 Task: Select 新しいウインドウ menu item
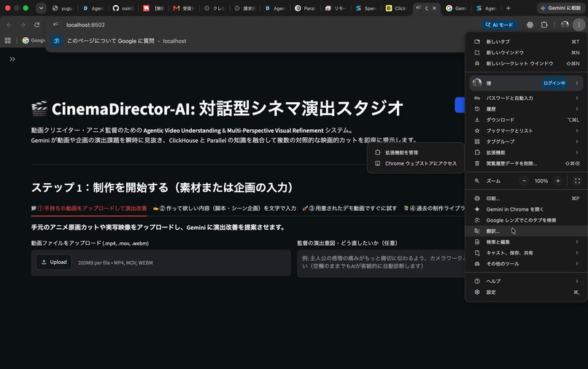[526, 53]
